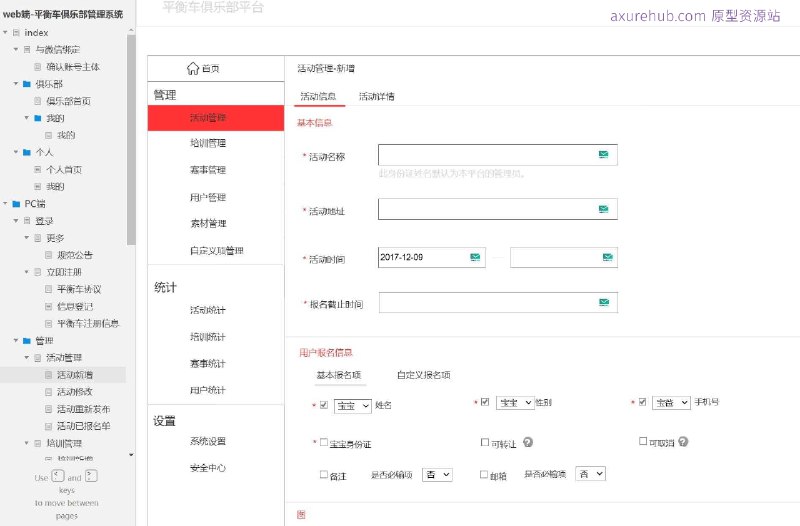This screenshot has height=526, width=800.
Task: Click the home icon beside 首页
Action: click(192, 68)
